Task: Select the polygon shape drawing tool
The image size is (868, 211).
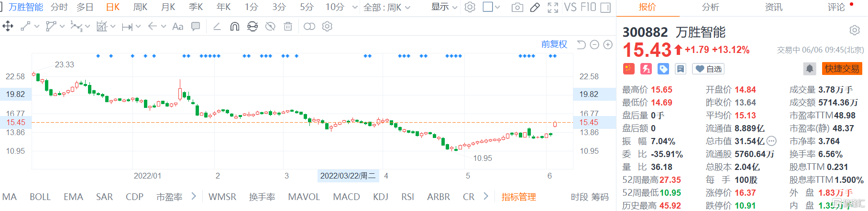Action: (51, 26)
